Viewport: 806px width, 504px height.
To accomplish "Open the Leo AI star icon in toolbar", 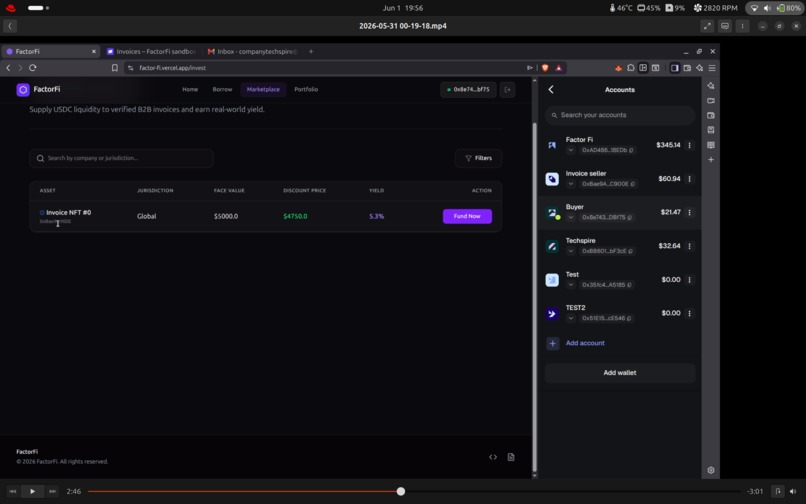I will (x=700, y=68).
